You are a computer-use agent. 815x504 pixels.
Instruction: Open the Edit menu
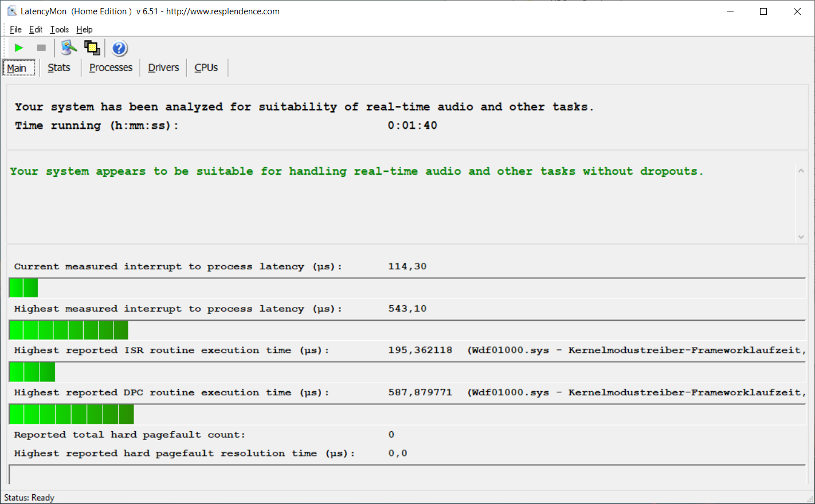tap(36, 30)
